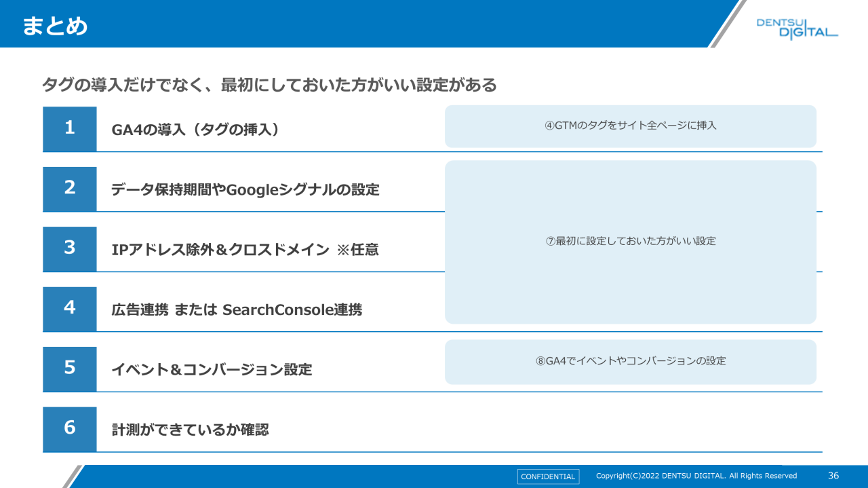Image resolution: width=868 pixels, height=488 pixels.
Task: Click the CONFIDENTIAL label in the footer
Action: (x=548, y=476)
